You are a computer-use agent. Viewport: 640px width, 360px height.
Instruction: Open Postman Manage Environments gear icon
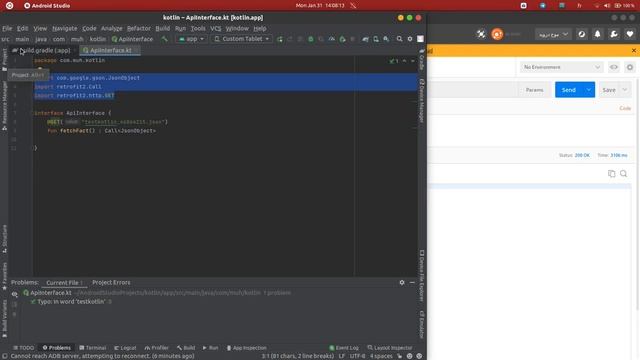(630, 67)
